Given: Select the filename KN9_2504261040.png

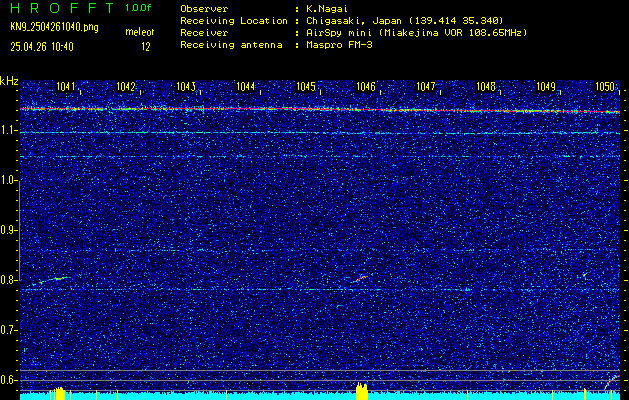Looking at the screenshot, I should tap(54, 28).
